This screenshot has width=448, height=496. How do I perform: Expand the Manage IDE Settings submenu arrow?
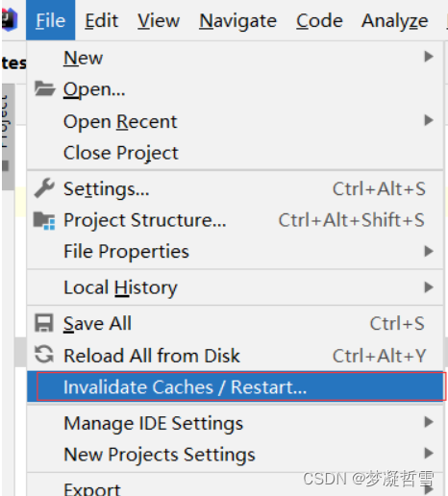[x=429, y=422]
